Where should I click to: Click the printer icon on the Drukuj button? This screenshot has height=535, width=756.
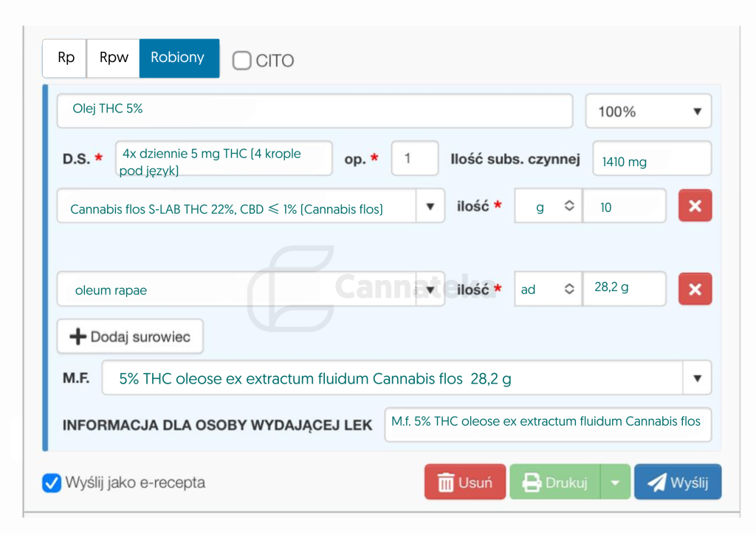[x=530, y=481]
